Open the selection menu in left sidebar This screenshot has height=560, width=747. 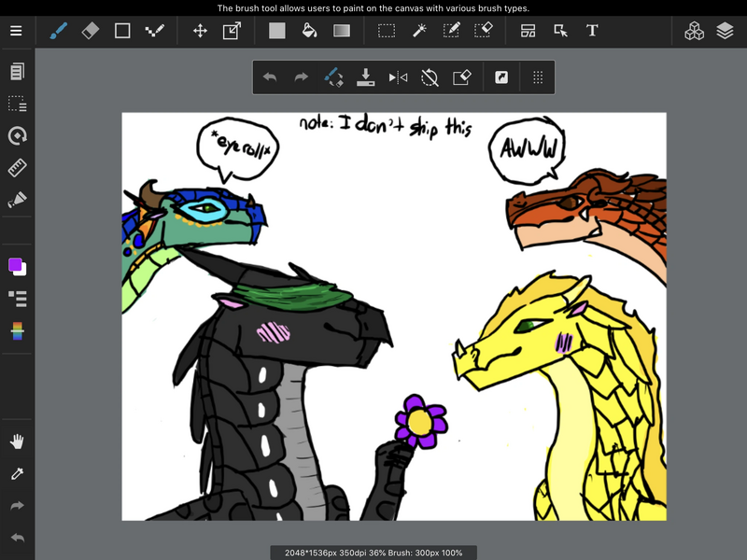click(17, 104)
